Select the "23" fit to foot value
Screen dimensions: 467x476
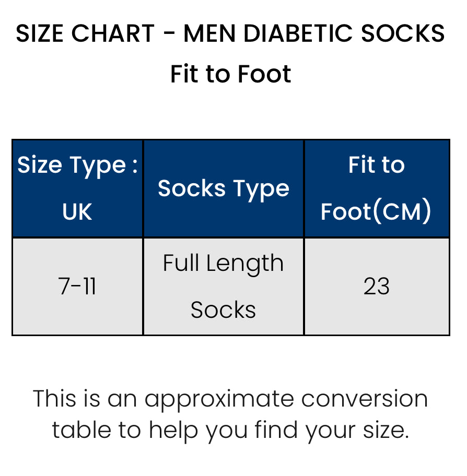pos(377,287)
